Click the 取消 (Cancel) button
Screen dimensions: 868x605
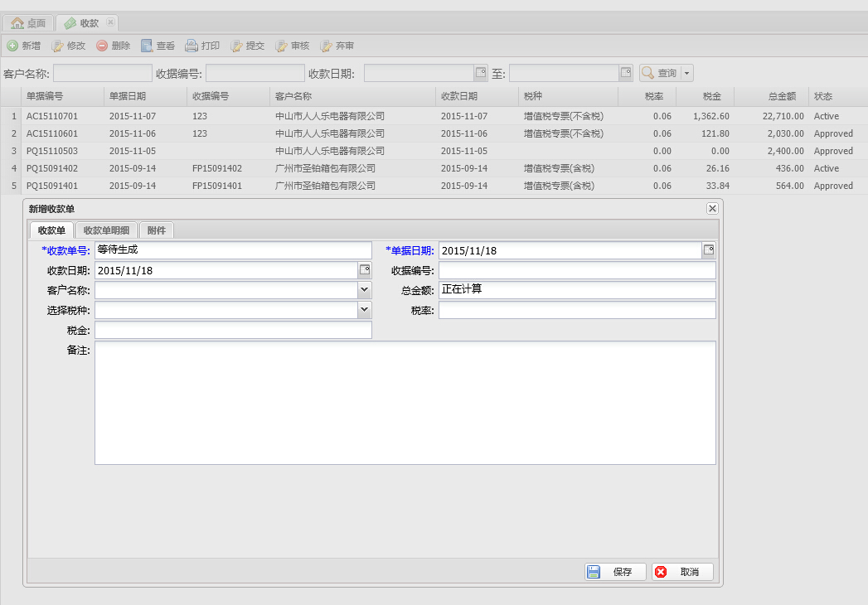click(x=682, y=572)
